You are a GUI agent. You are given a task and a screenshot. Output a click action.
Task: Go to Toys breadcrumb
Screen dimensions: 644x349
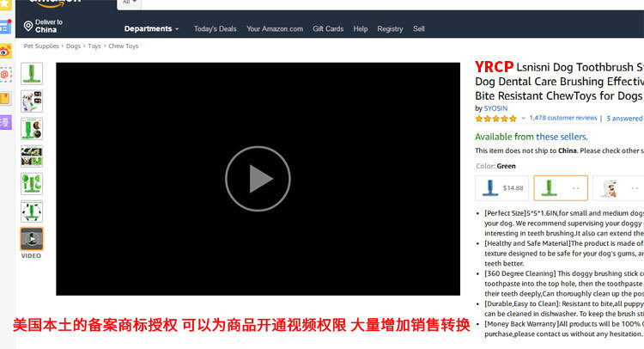tap(94, 46)
